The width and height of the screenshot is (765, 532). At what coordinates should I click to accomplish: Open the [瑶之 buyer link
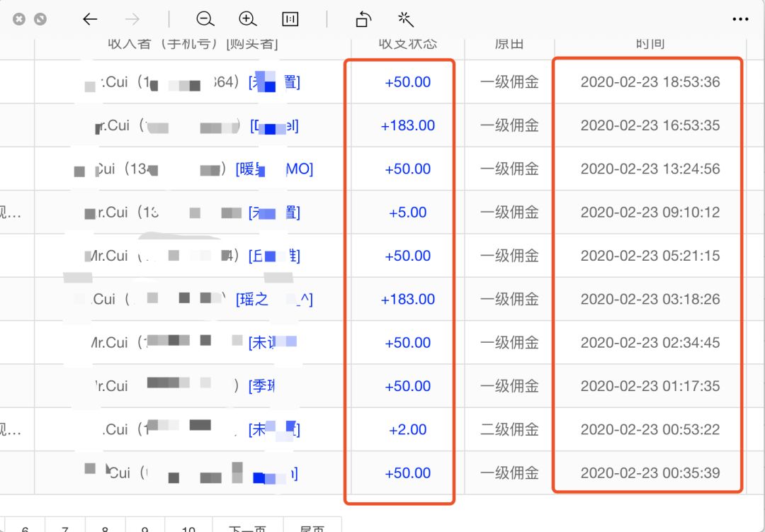252,300
